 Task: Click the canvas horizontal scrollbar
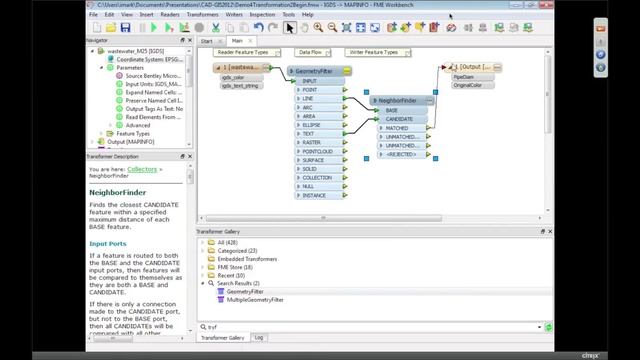click(323, 218)
